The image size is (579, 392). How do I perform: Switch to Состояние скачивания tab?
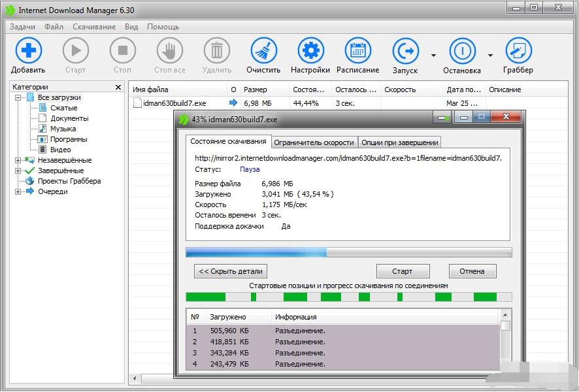click(228, 141)
